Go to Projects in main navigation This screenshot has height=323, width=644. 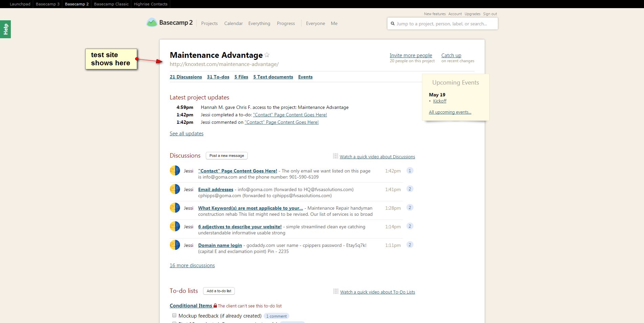pos(209,23)
